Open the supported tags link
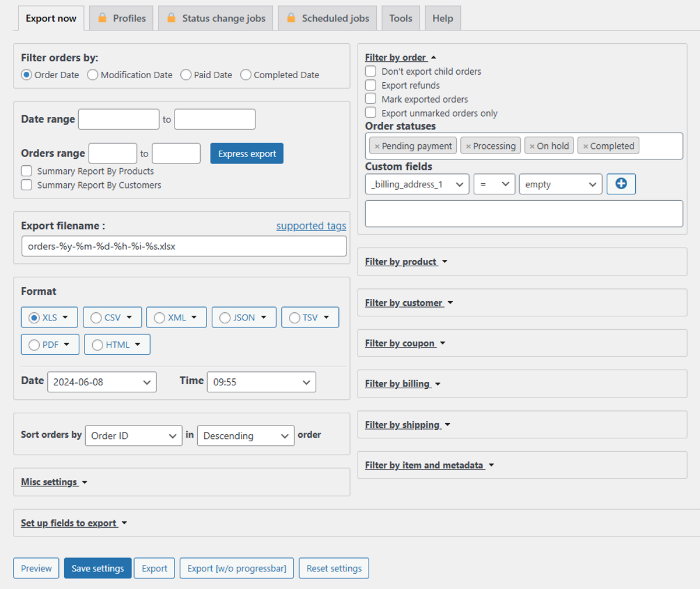 (311, 226)
